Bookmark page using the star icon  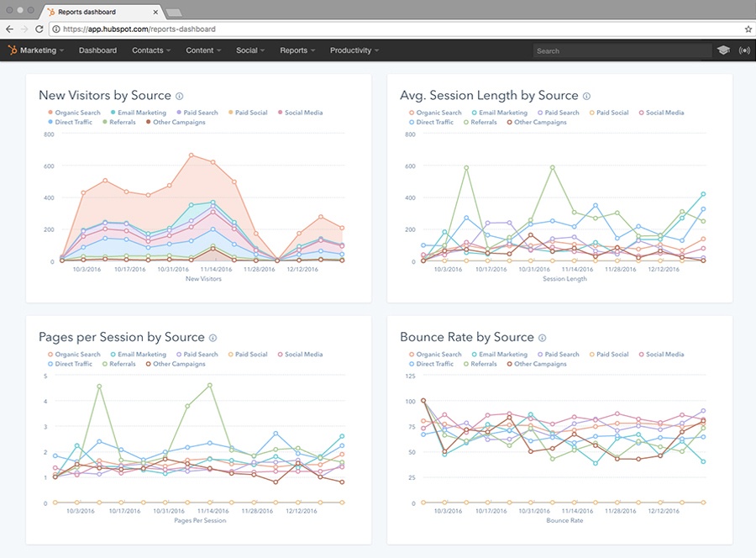click(x=748, y=29)
